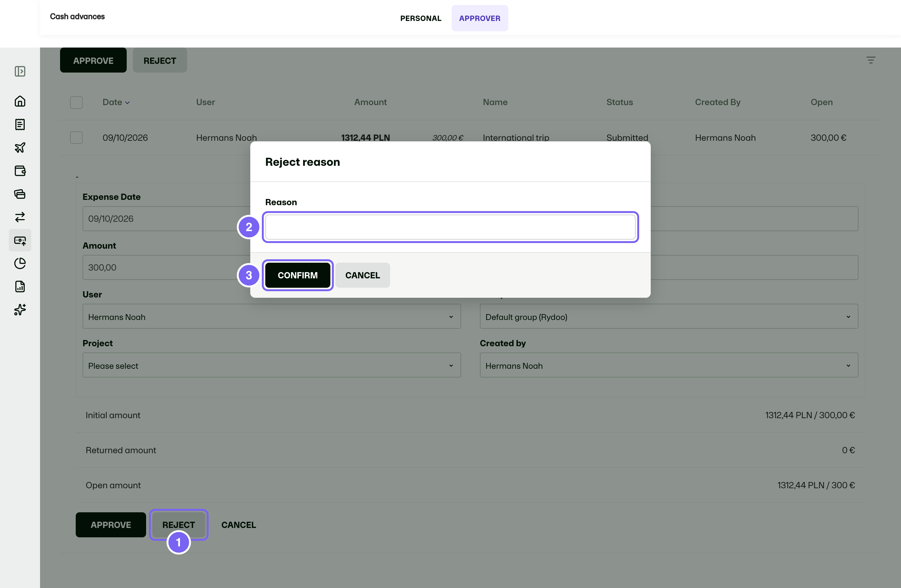Go to the Home icon in sidebar
This screenshot has width=901, height=588.
coord(20,101)
